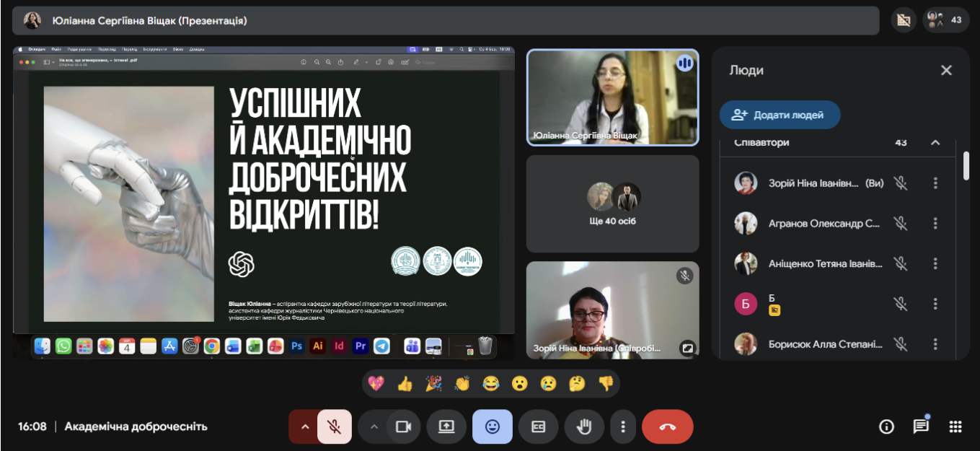Open participant count button showing 43

945,20
